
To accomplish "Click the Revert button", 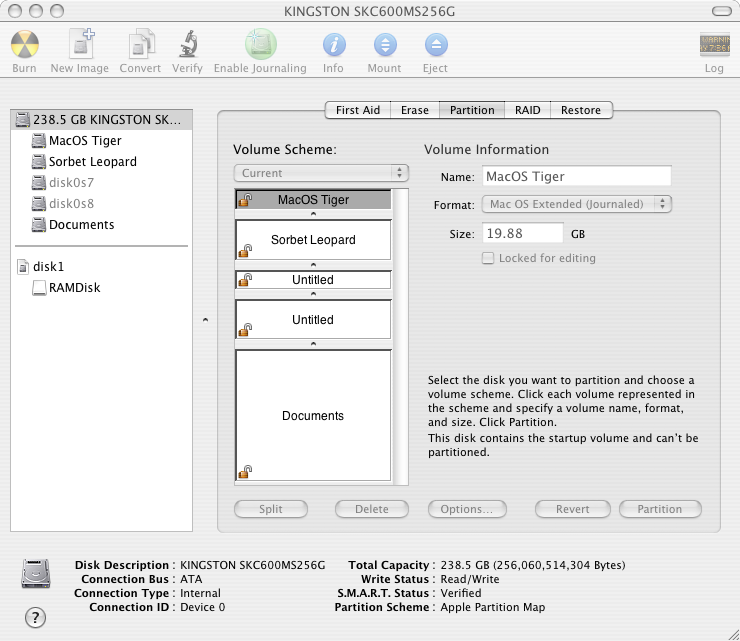I will click(x=572, y=509).
